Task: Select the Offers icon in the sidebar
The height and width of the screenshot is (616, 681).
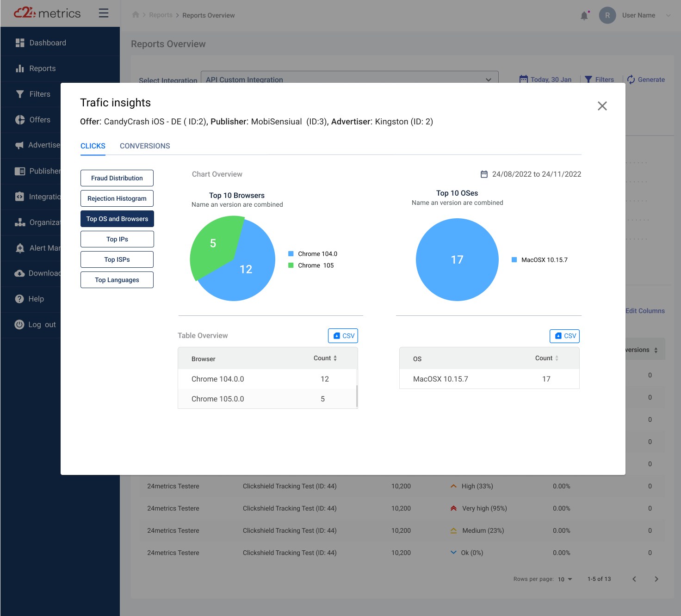Action: tap(19, 119)
